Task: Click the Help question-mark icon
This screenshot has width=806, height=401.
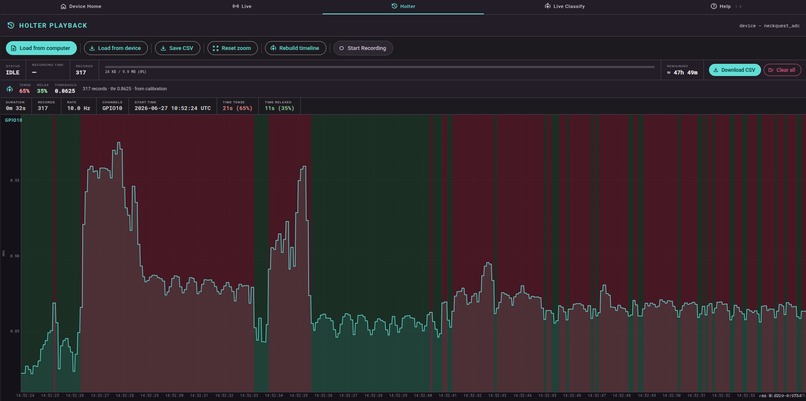Action: pyautogui.click(x=713, y=7)
